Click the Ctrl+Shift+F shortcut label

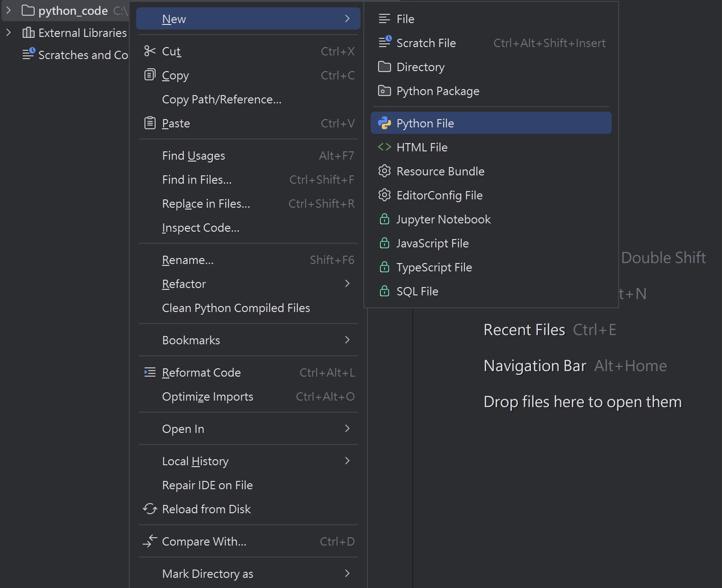click(x=322, y=180)
